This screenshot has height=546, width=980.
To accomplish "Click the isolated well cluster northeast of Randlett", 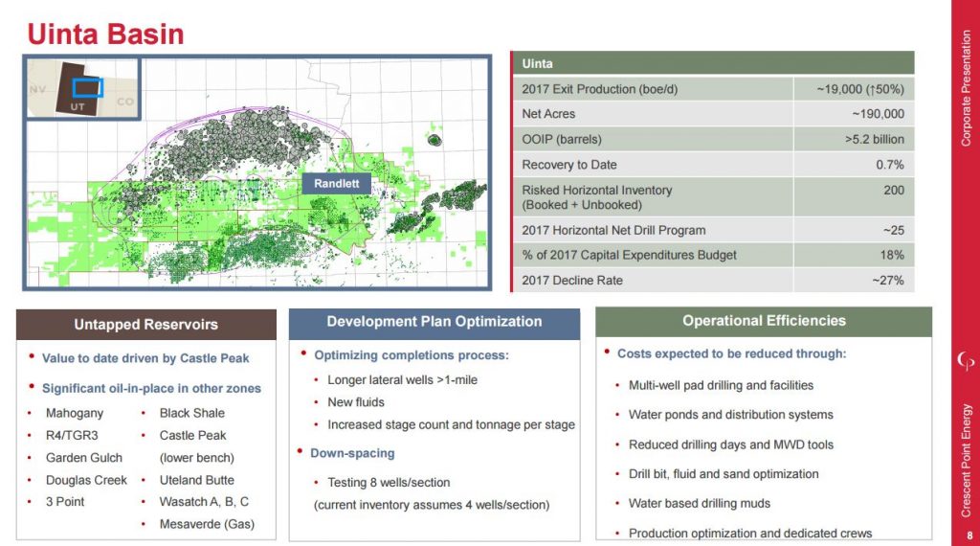I will pos(435,140).
